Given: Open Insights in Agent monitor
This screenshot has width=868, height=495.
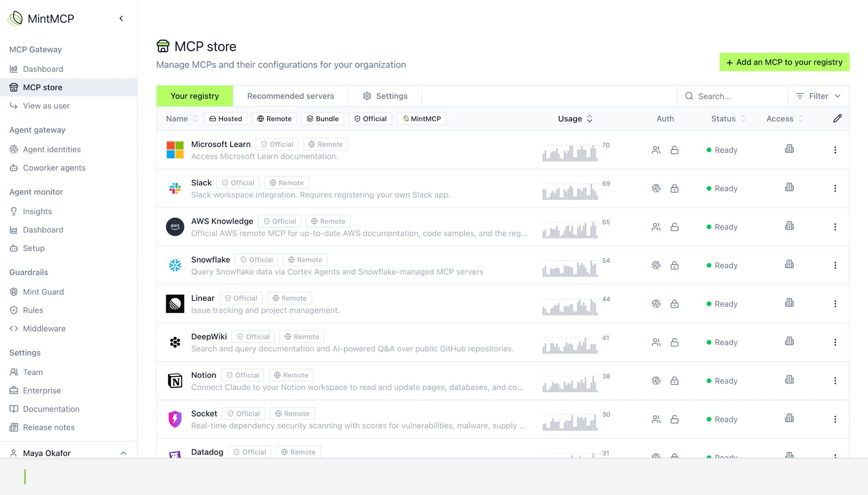Looking at the screenshot, I should coord(69,211).
